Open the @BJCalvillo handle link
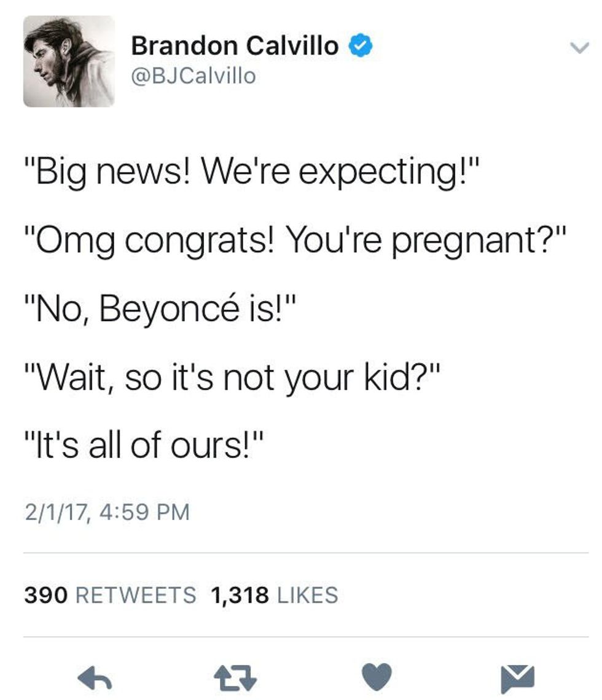 click(193, 76)
